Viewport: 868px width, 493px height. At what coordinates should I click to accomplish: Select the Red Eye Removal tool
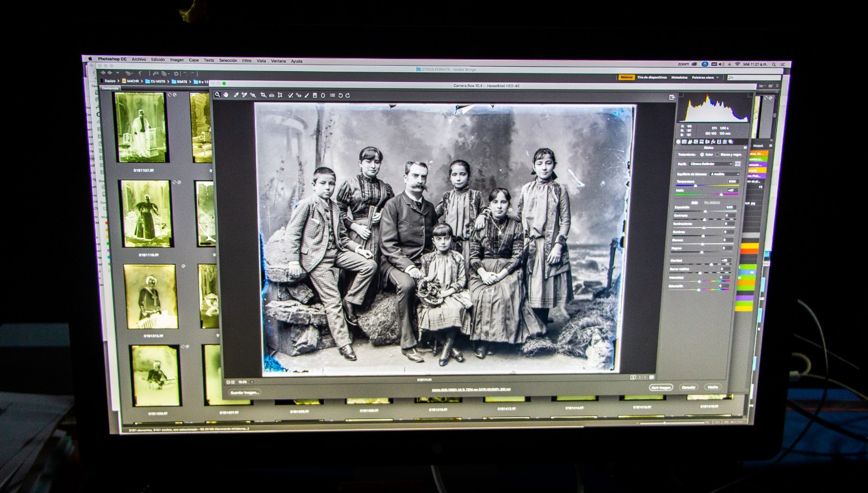[299, 96]
